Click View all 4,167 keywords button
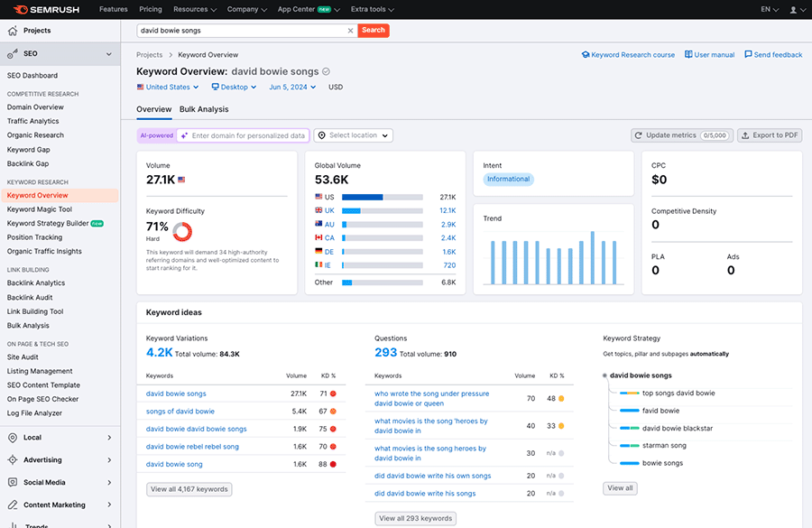Image resolution: width=812 pixels, height=528 pixels. (189, 489)
